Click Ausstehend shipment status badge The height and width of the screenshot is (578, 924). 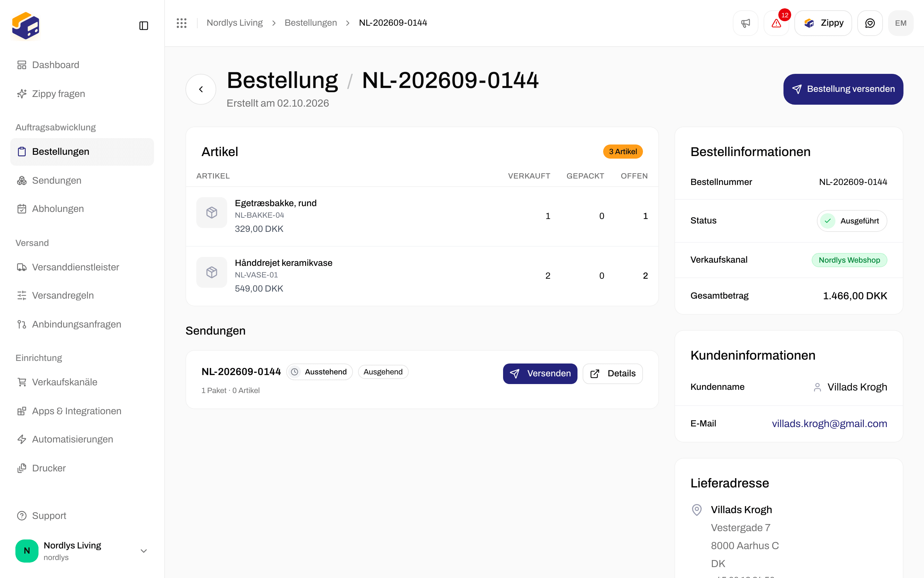319,372
